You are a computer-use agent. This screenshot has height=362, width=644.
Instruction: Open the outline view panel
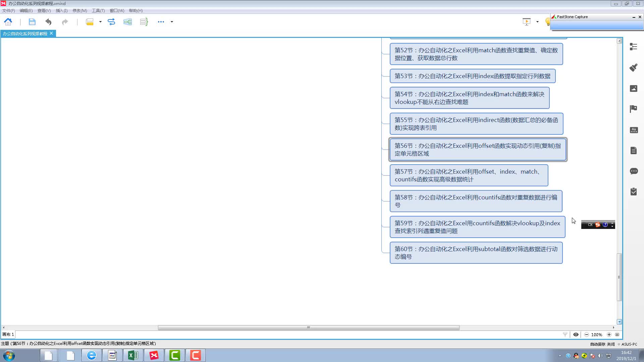pyautogui.click(x=633, y=47)
